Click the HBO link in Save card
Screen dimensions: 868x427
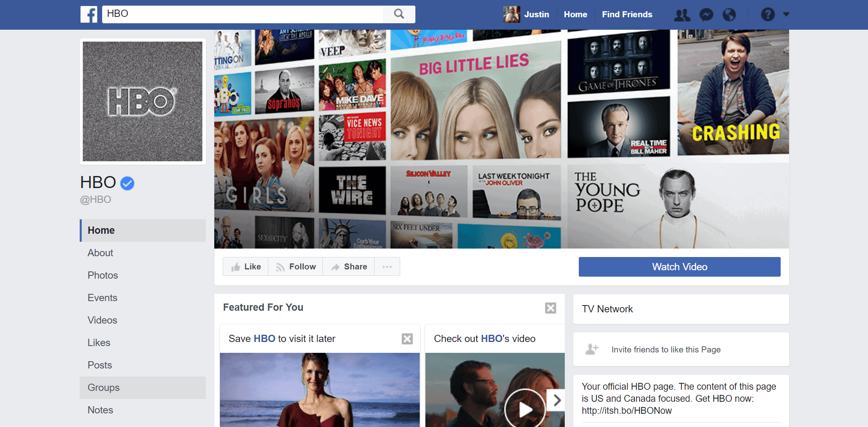tap(264, 339)
